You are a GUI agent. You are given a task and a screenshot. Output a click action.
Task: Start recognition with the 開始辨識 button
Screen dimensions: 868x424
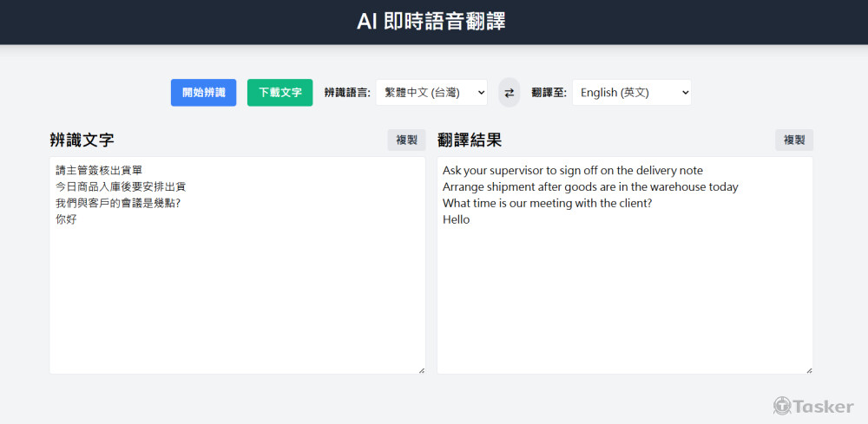[x=203, y=93]
